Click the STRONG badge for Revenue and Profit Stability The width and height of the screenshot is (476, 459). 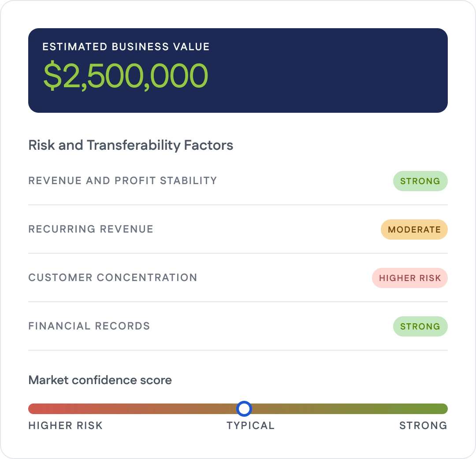pos(420,181)
